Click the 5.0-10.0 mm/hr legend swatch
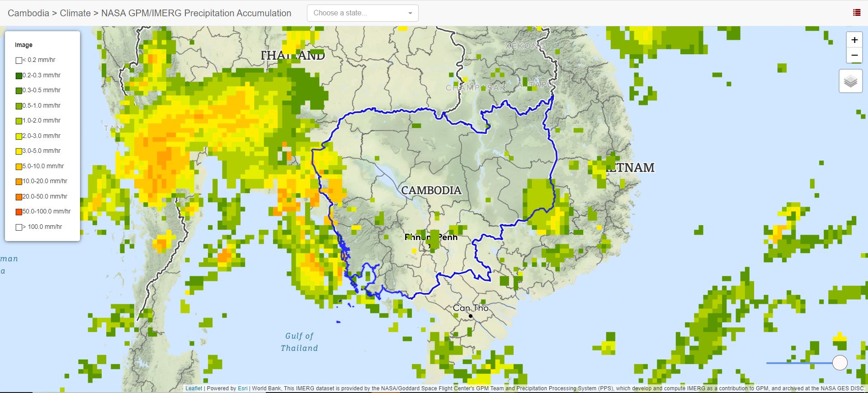The height and width of the screenshot is (393, 868). point(19,166)
